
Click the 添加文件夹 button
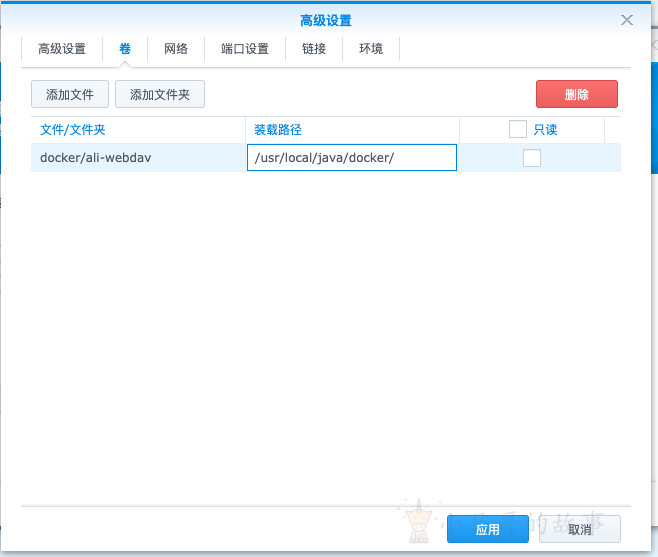(160, 94)
